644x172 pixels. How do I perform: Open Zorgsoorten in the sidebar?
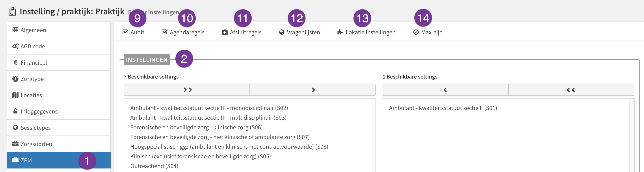[58, 144]
